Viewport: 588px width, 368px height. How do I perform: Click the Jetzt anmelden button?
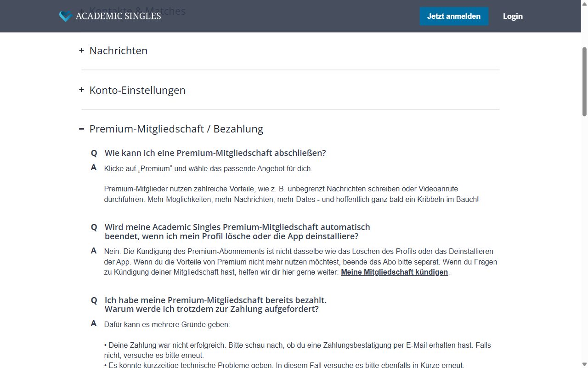pos(454,16)
